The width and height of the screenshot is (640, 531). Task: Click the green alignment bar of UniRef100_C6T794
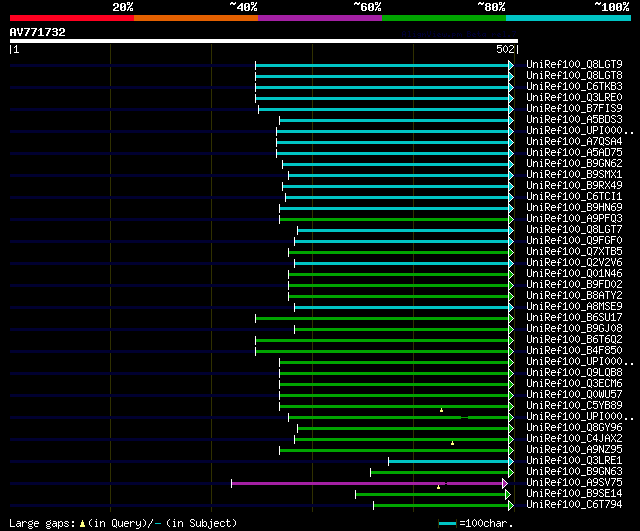pos(441,506)
